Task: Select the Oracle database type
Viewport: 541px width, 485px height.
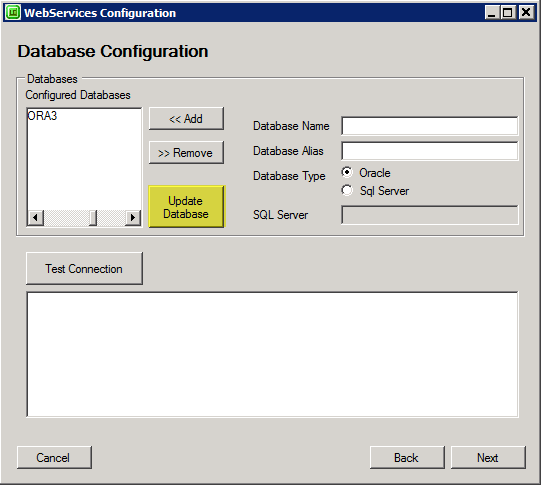Action: (x=347, y=172)
